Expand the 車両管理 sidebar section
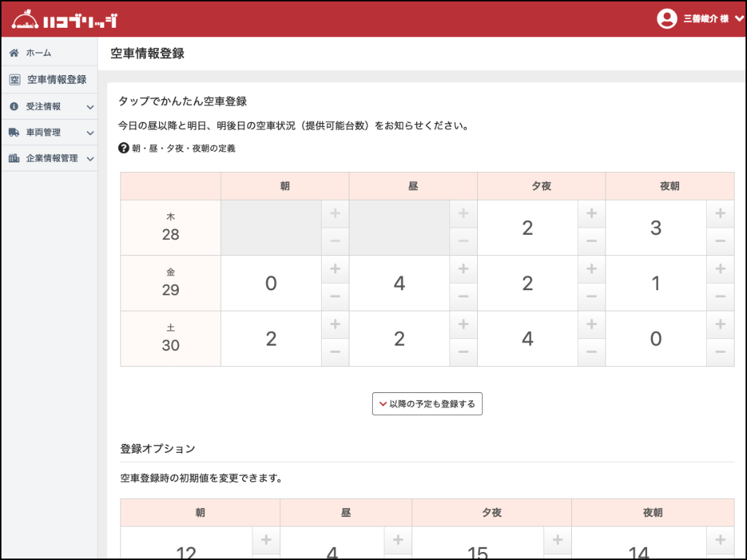 coord(90,132)
